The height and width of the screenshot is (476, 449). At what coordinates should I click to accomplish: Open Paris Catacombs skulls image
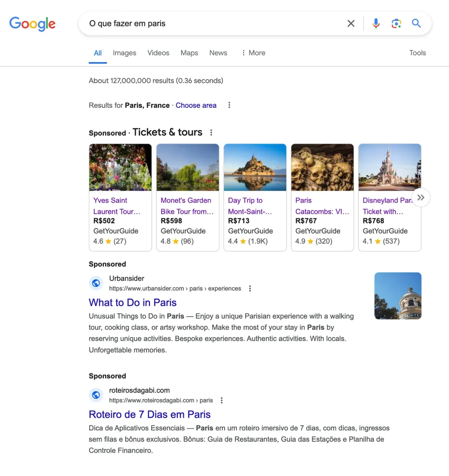322,167
